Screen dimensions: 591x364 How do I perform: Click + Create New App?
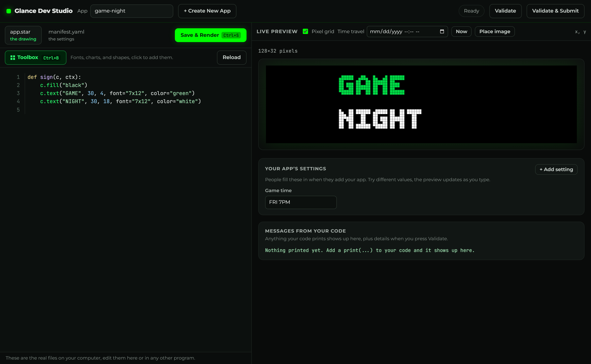[x=207, y=11]
